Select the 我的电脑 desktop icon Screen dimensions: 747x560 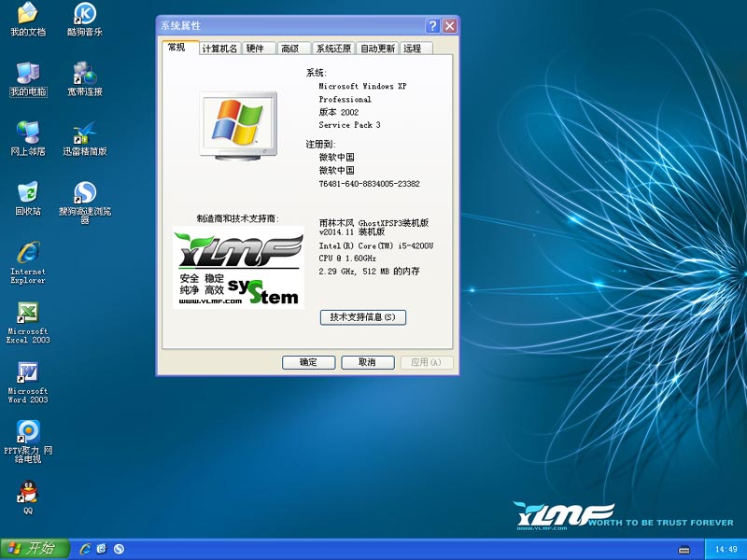tap(28, 79)
